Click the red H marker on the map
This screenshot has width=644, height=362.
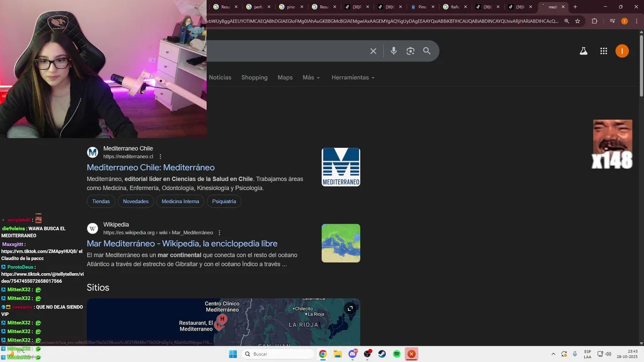point(222,319)
